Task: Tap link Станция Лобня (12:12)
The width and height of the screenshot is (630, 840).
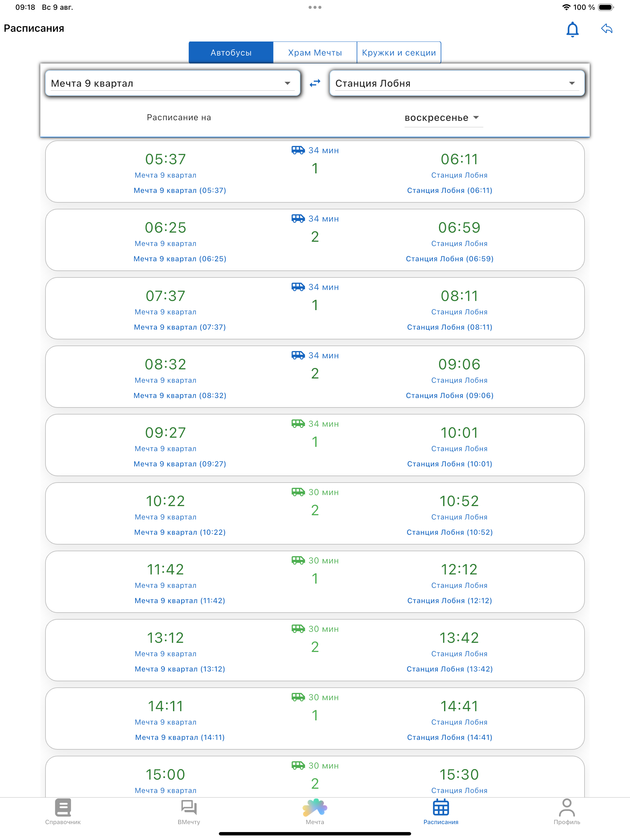Action: [x=450, y=600]
